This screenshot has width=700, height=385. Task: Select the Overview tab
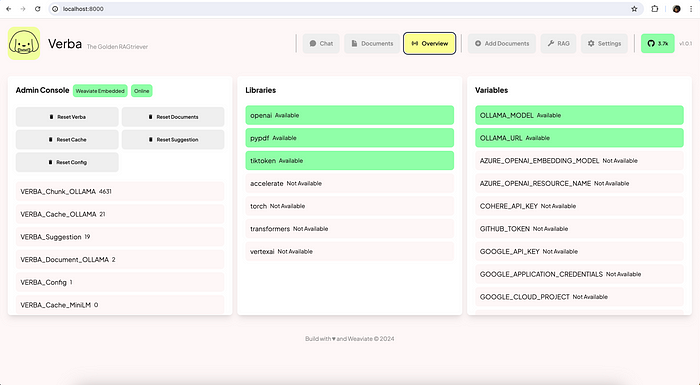point(429,43)
